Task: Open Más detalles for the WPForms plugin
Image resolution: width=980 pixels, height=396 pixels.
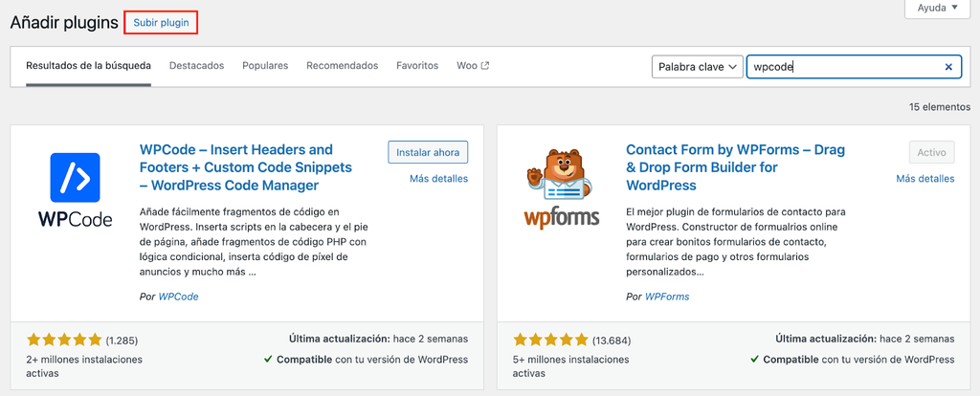Action: click(x=925, y=179)
